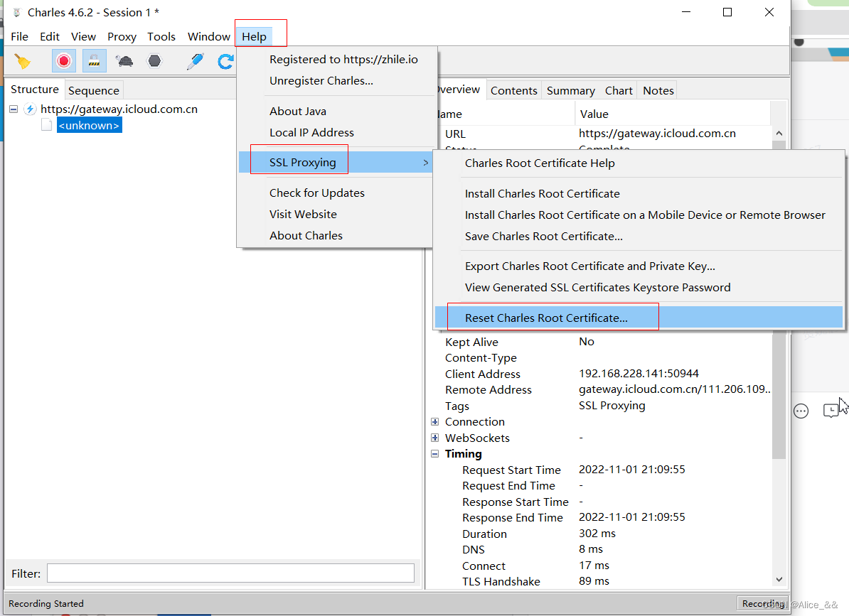Collapse the Timing section
Image resolution: width=849 pixels, height=616 pixels.
(434, 454)
